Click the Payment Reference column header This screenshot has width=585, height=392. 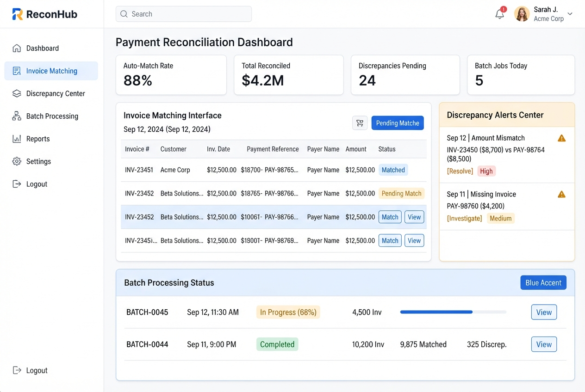coord(273,149)
